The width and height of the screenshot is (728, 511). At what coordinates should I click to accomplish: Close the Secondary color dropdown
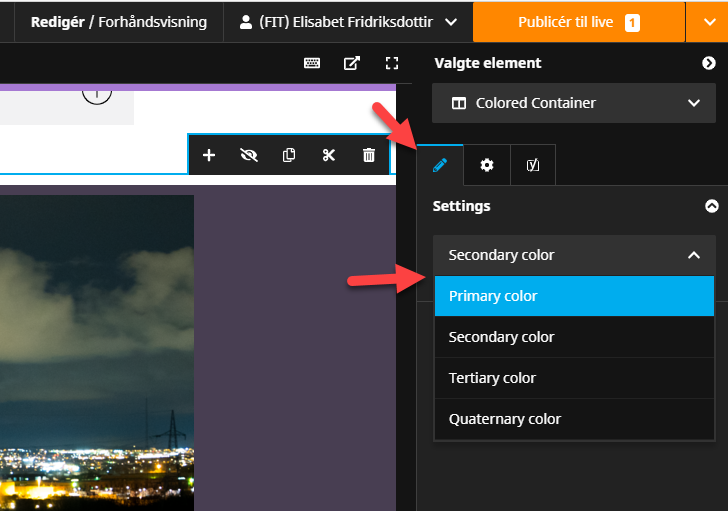pos(574,255)
